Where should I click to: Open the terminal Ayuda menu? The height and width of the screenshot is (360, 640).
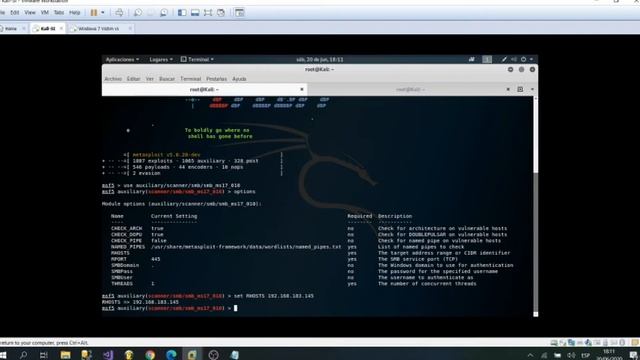point(239,79)
